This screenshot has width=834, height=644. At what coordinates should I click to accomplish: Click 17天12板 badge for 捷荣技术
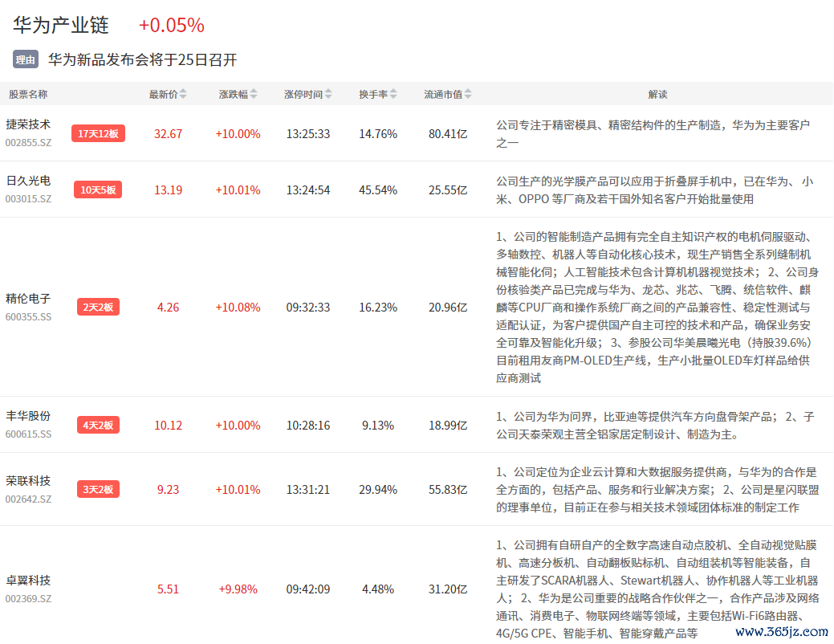(98, 133)
